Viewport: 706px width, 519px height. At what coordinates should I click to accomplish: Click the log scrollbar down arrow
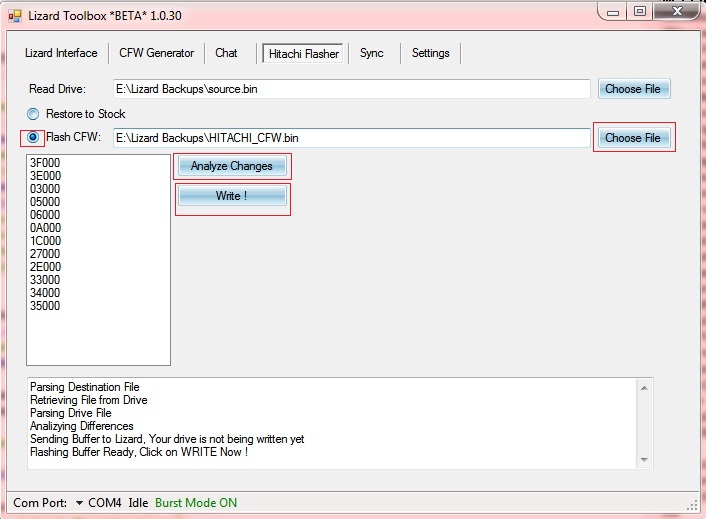point(644,460)
